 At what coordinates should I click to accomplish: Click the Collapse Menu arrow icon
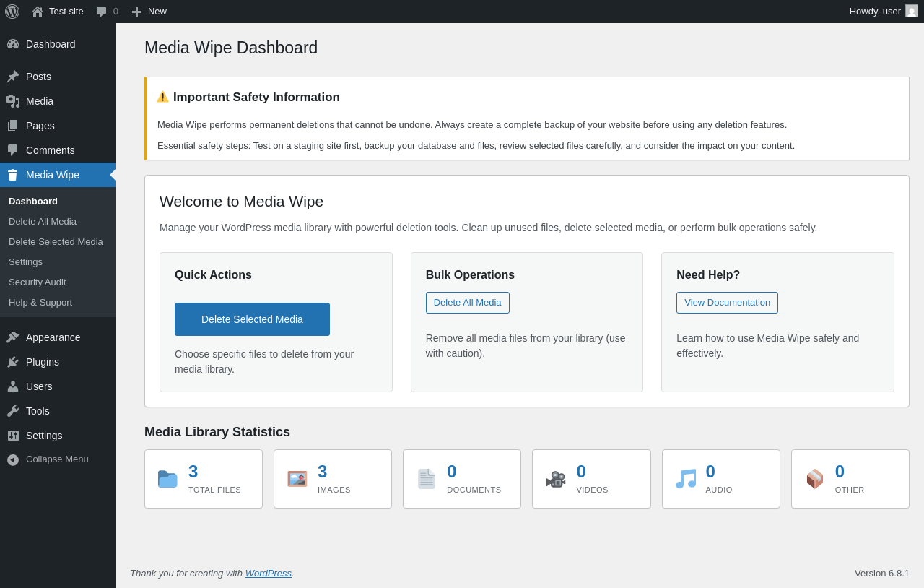pos(13,459)
